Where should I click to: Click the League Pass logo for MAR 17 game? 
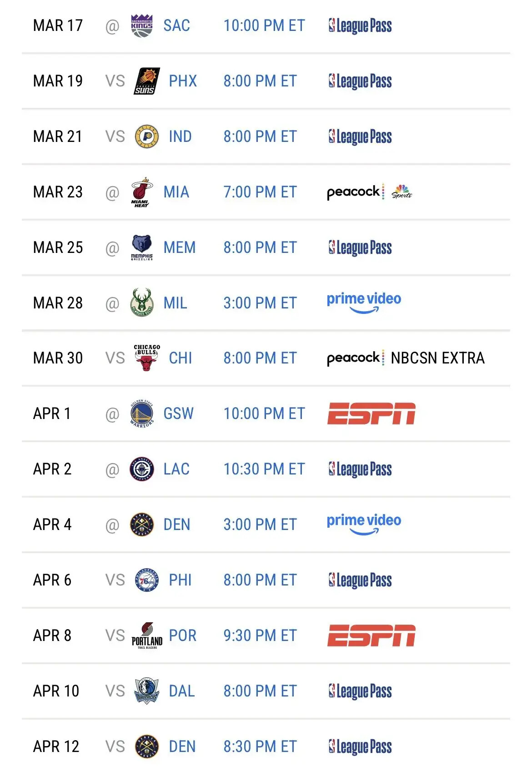[360, 26]
